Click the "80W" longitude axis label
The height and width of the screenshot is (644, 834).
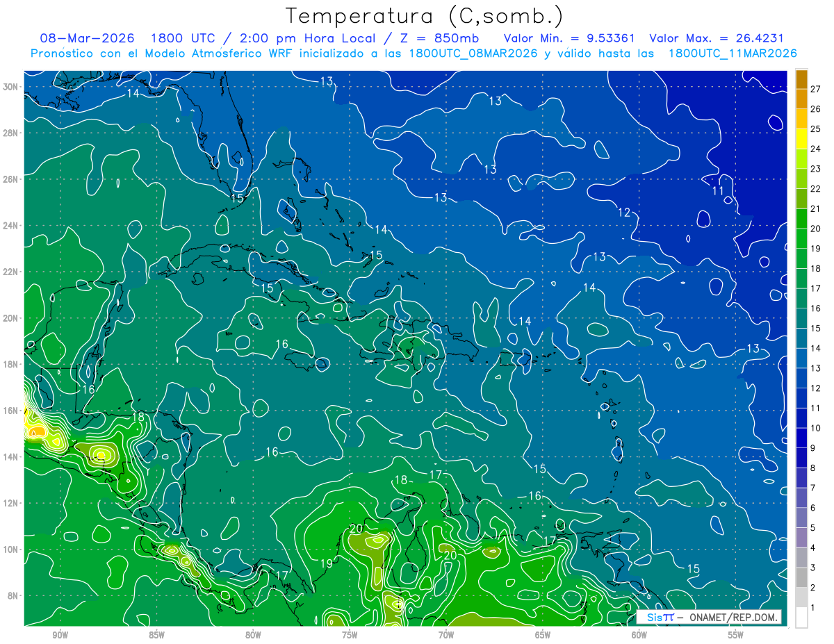pos(253,635)
